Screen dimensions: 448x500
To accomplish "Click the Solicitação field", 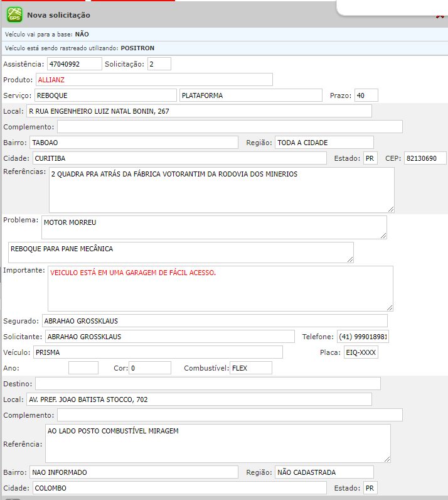I will click(159, 64).
